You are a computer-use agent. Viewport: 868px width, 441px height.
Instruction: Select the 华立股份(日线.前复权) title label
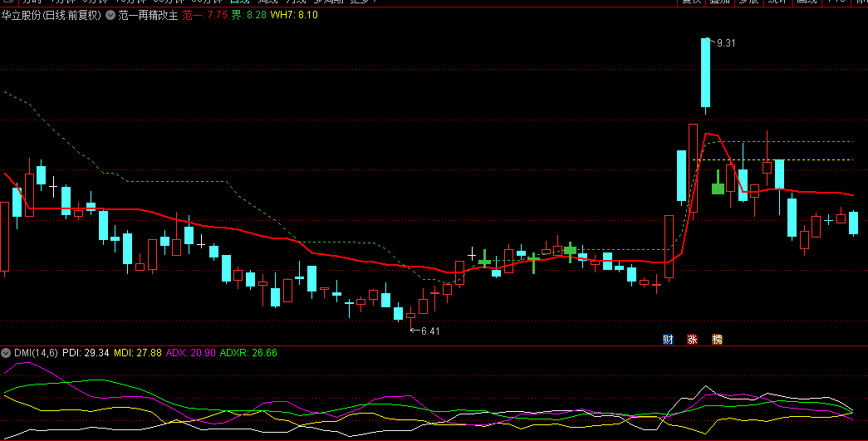pyautogui.click(x=51, y=16)
